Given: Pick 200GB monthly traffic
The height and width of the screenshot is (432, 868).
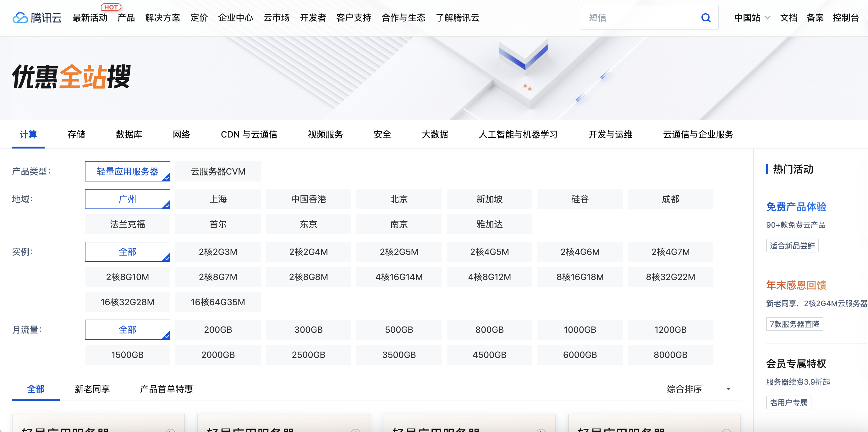Looking at the screenshot, I should [218, 330].
